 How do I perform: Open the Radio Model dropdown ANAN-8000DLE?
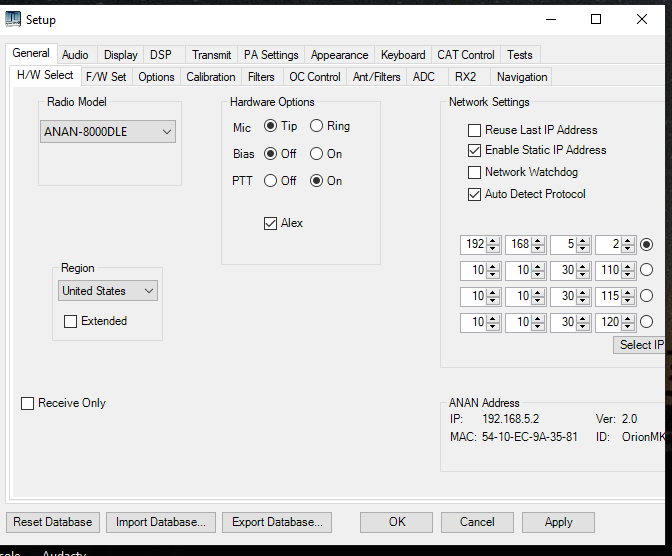click(x=108, y=132)
